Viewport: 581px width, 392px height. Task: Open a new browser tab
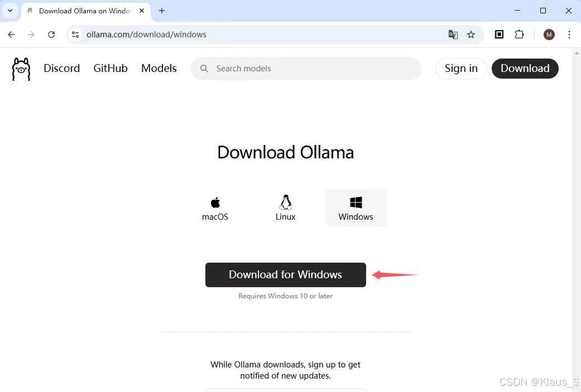(161, 11)
